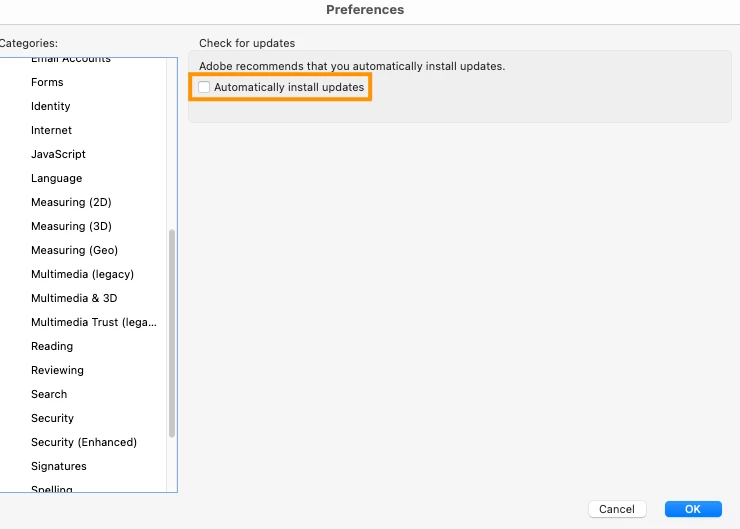Click the OK button
The width and height of the screenshot is (740, 529).
coord(692,509)
